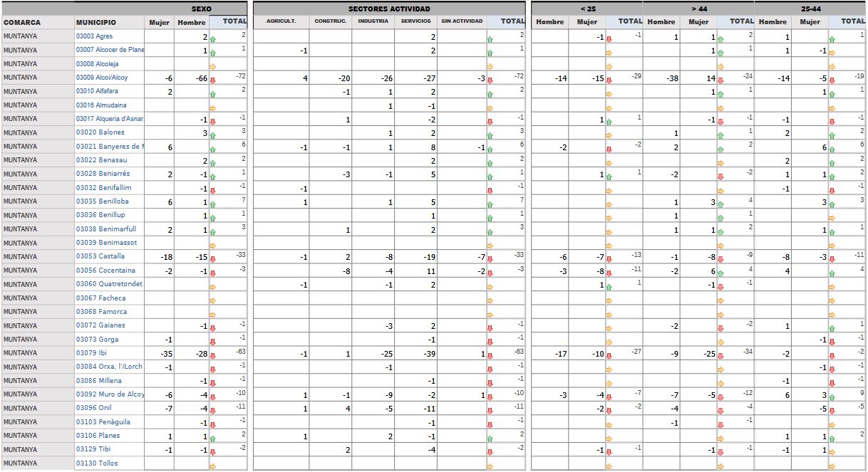Click Penàguila red arrow in SEXO total
Viewport: 868px width, 472px height.
tap(213, 425)
